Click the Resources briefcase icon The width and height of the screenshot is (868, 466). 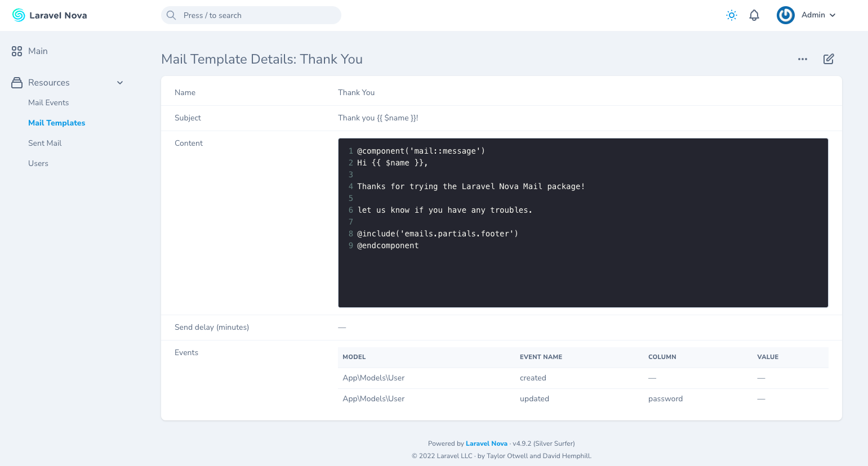[x=17, y=83]
